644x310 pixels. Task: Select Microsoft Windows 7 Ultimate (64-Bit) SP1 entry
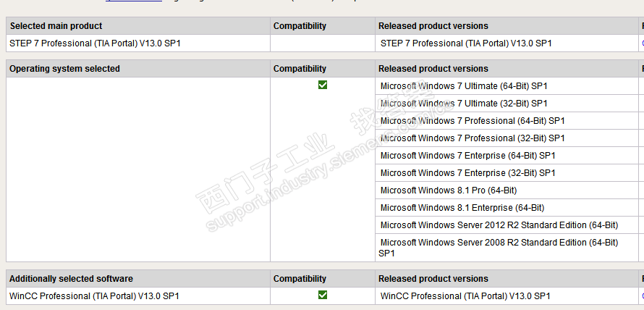click(464, 86)
